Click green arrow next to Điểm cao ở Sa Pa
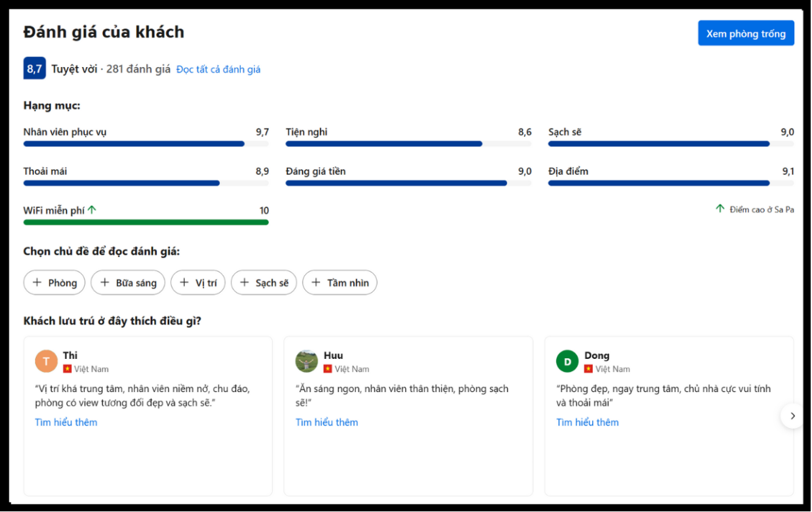 720,209
